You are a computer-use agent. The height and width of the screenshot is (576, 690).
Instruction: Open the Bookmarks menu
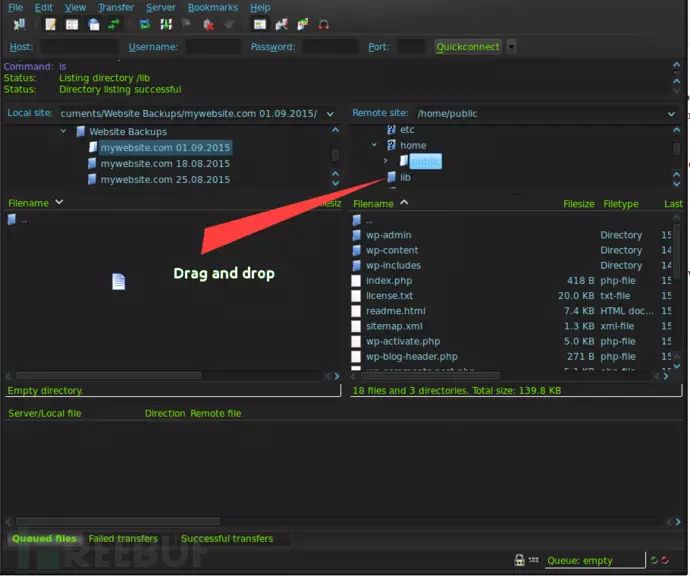coord(213,7)
